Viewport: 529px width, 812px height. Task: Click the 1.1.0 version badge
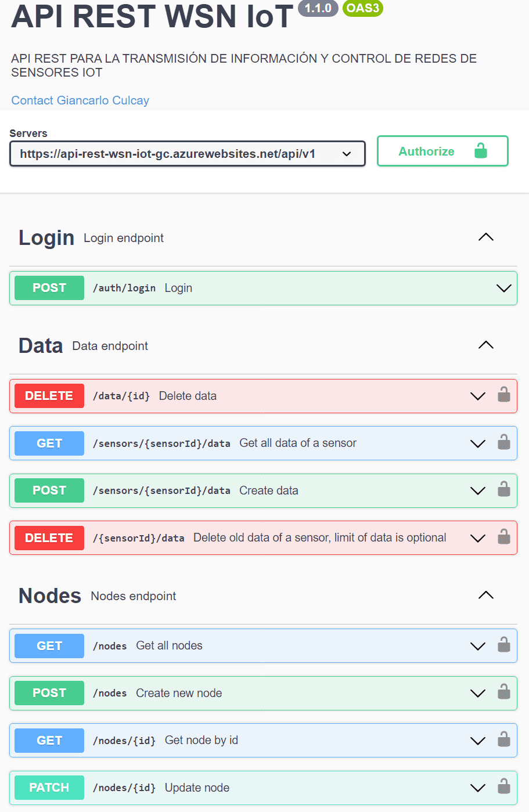318,8
